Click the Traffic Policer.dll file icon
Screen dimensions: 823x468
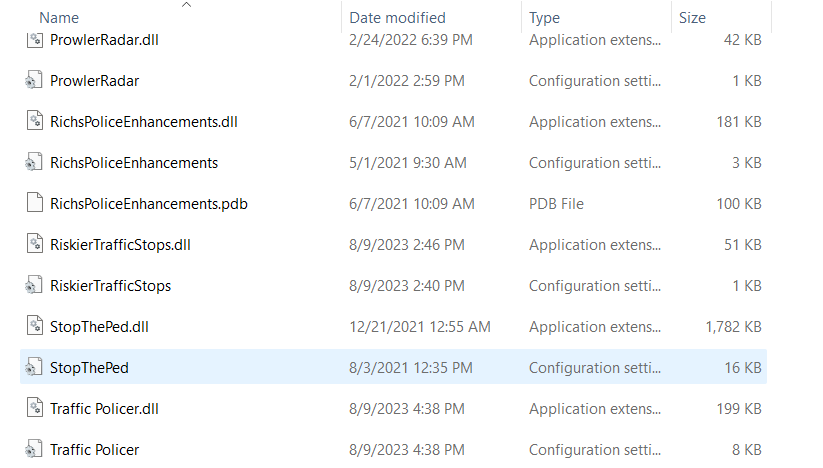pyautogui.click(x=34, y=409)
